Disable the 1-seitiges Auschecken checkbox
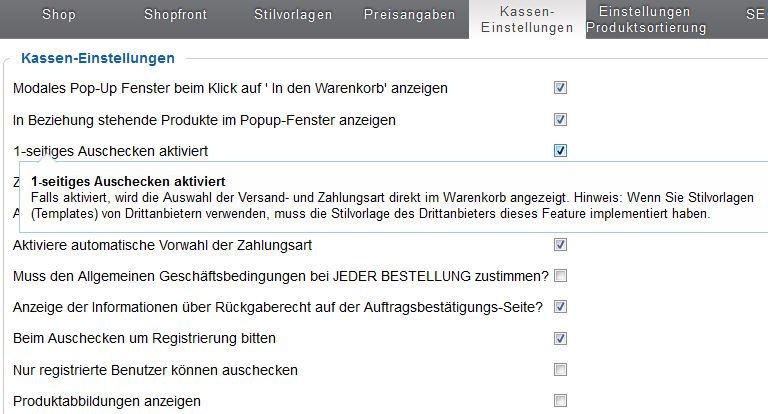This screenshot has width=768, height=414. tap(561, 151)
